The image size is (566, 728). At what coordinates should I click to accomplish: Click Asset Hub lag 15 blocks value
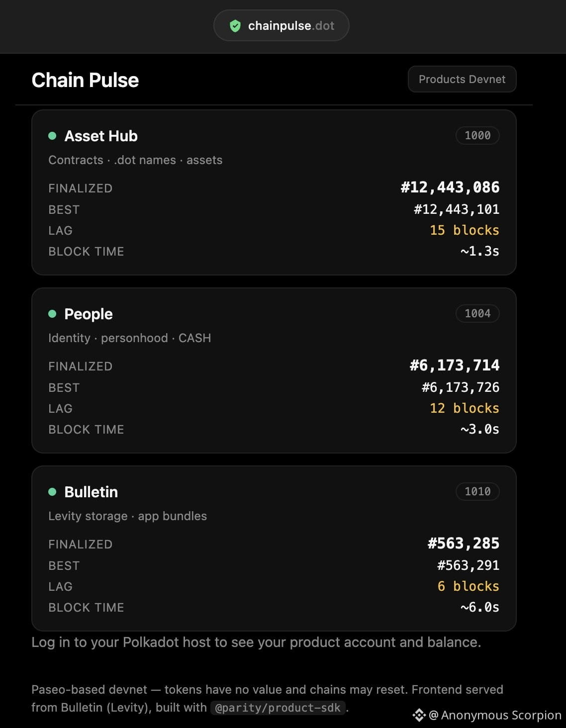pyautogui.click(x=465, y=230)
